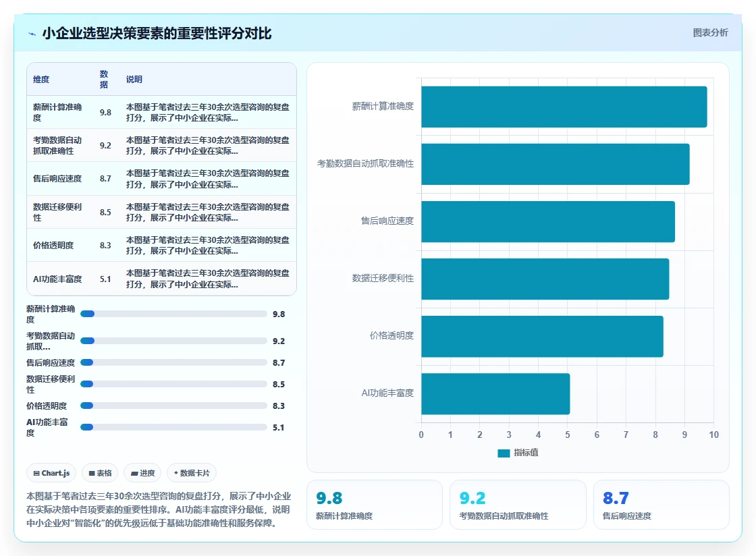This screenshot has width=756, height=556.
Task: Click the summary paragraph starting 本图基于笔者
Action: 159,509
